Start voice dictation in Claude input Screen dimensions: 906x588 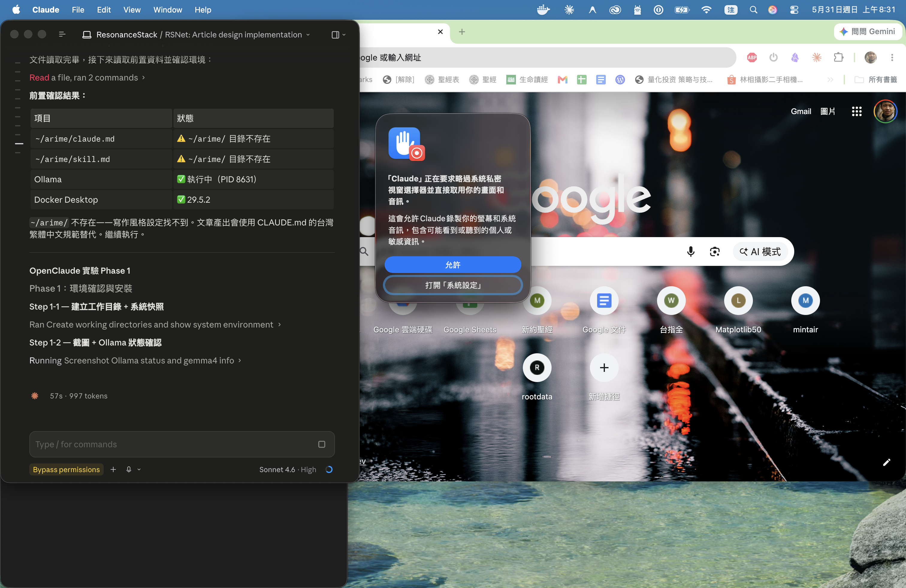[x=129, y=469]
